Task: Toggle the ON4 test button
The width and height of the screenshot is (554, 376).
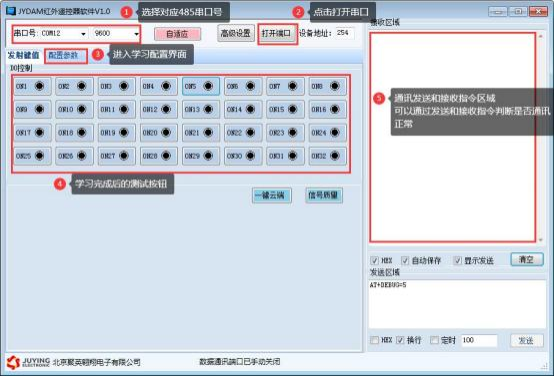Action: (159, 86)
